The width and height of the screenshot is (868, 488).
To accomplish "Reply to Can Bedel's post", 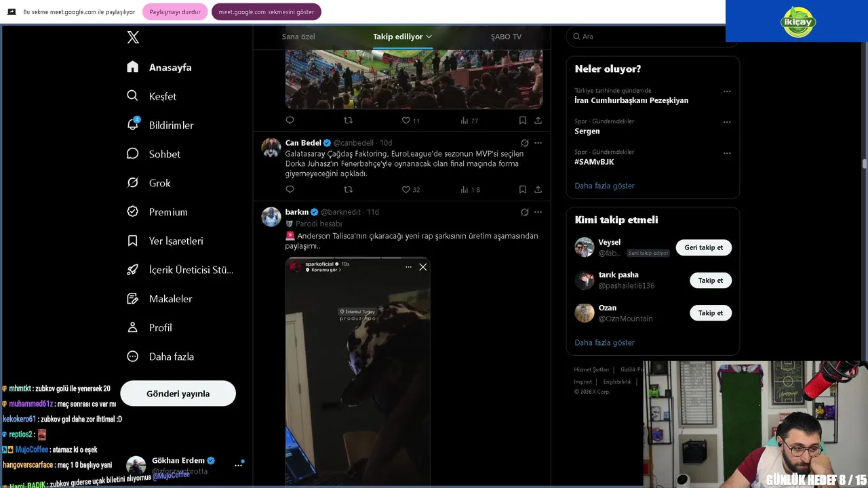I will coord(290,190).
